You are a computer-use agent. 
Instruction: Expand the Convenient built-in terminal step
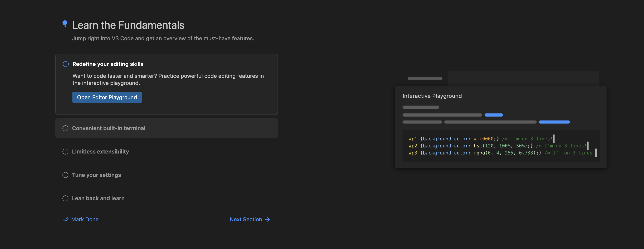109,128
